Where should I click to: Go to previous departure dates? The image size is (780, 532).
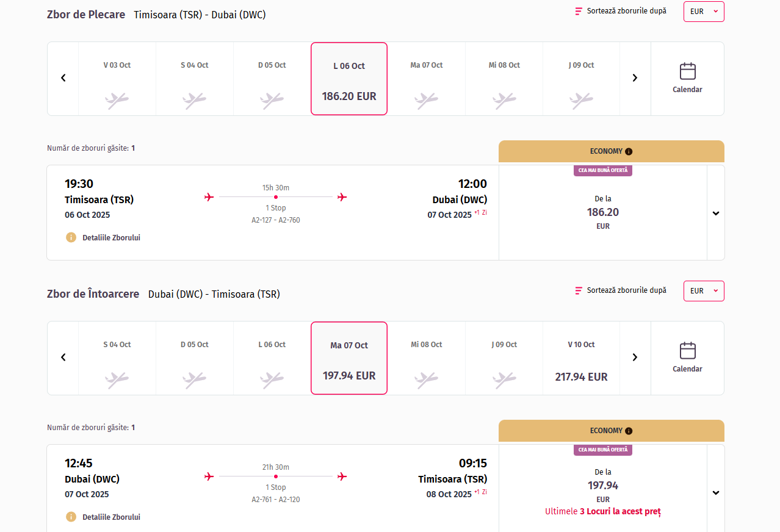(x=63, y=78)
